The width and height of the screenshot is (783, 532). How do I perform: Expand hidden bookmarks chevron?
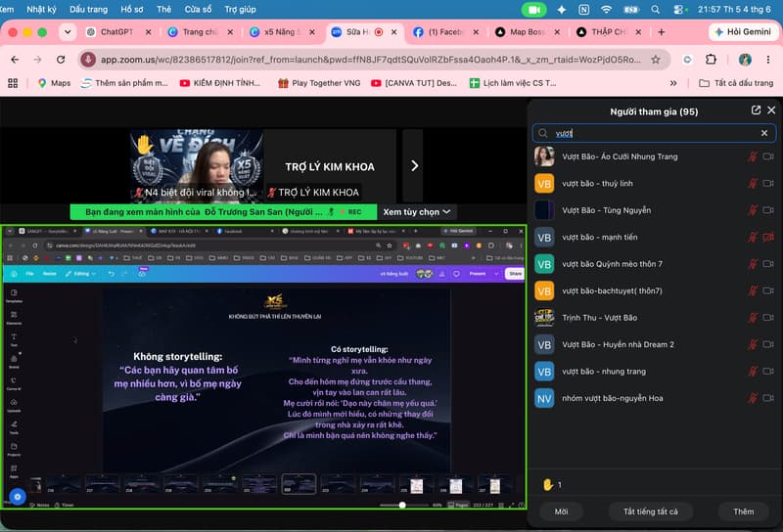(x=673, y=83)
